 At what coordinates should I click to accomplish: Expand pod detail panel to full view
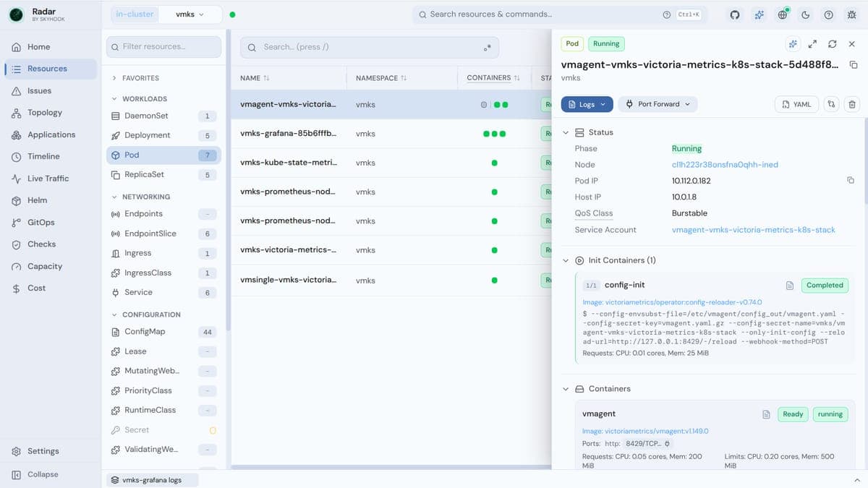(812, 44)
